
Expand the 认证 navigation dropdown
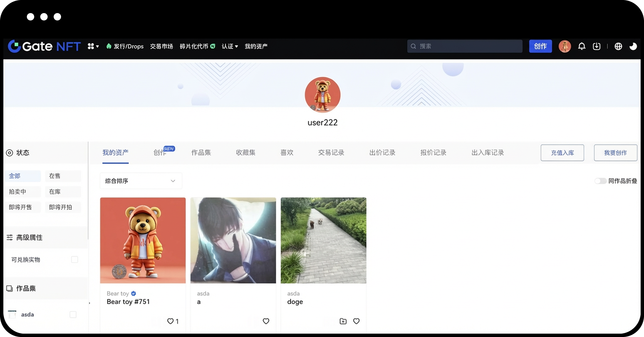point(230,46)
